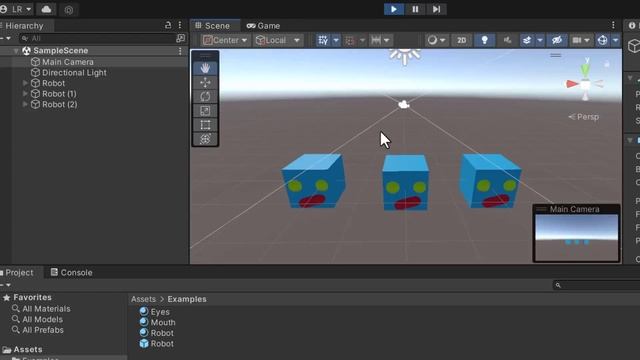This screenshot has width=640, height=360.
Task: Toggle Gizmos with the globe icon
Action: click(602, 40)
